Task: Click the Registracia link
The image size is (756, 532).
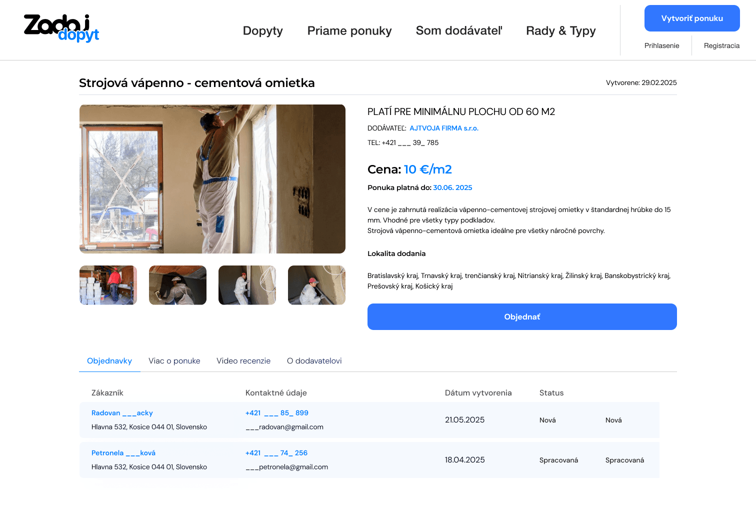Action: coord(721,45)
